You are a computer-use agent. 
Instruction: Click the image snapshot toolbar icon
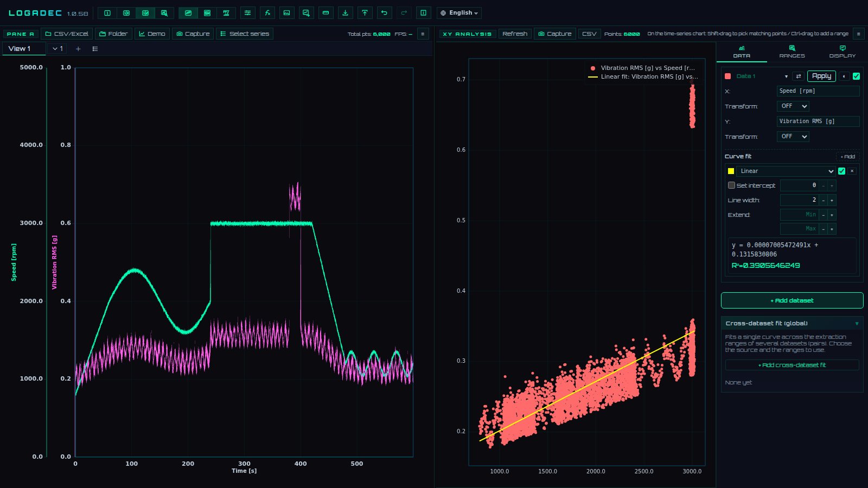click(x=287, y=13)
